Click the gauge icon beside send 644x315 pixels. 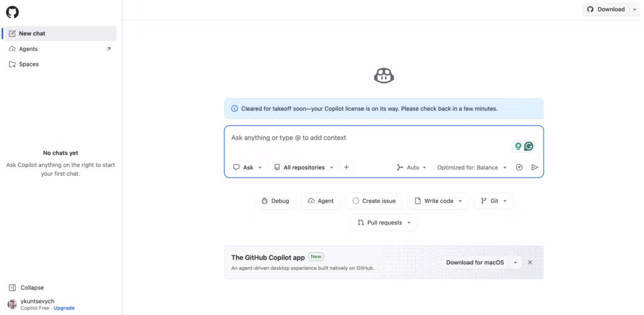tap(519, 168)
